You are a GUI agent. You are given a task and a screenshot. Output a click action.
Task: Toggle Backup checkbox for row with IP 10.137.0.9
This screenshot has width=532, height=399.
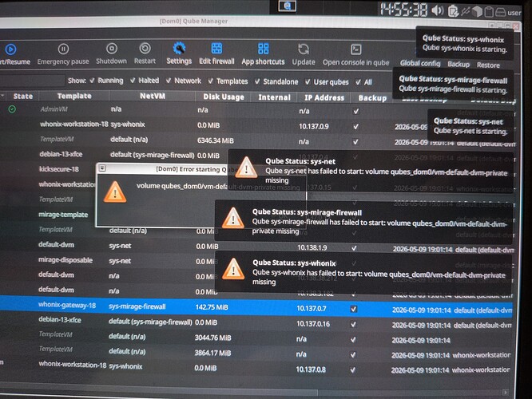[x=356, y=126]
